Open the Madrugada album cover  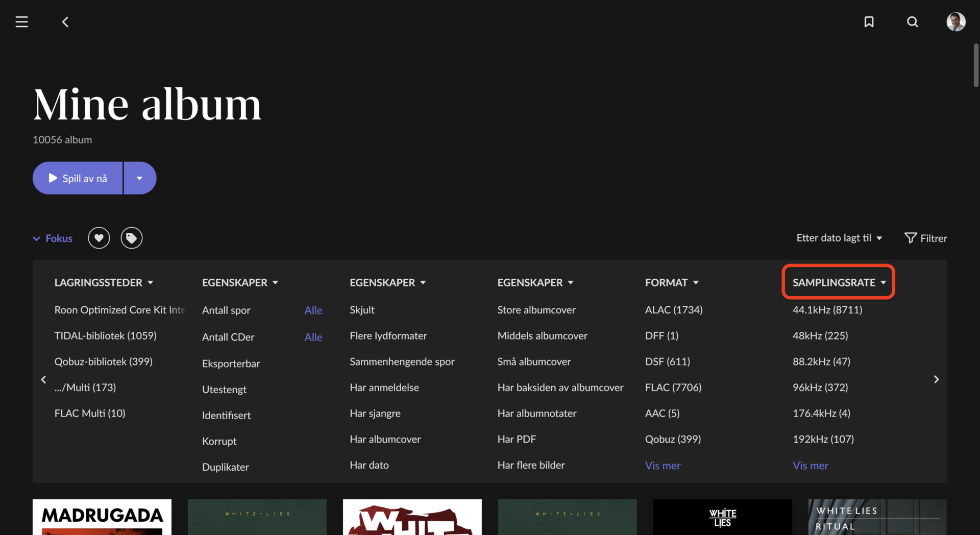102,517
